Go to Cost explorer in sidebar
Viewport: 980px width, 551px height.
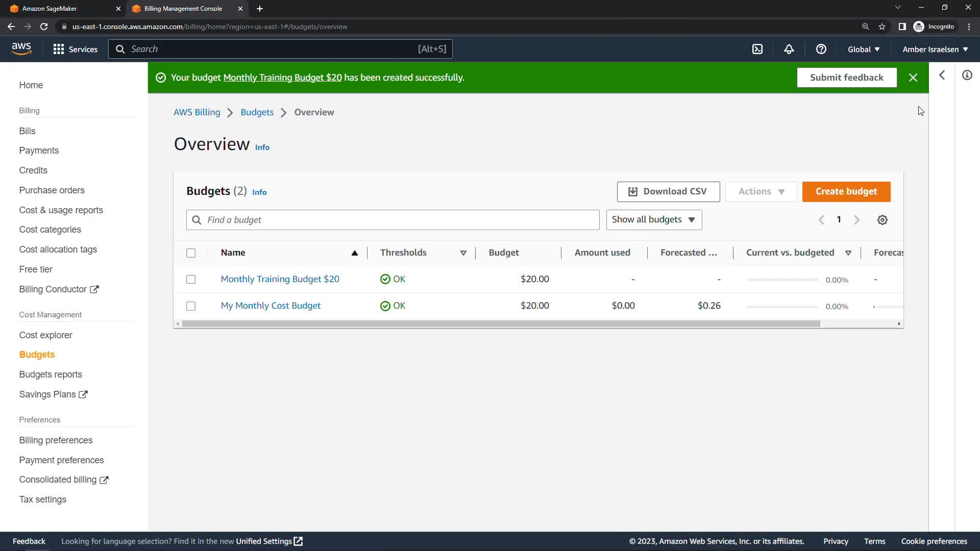(45, 335)
